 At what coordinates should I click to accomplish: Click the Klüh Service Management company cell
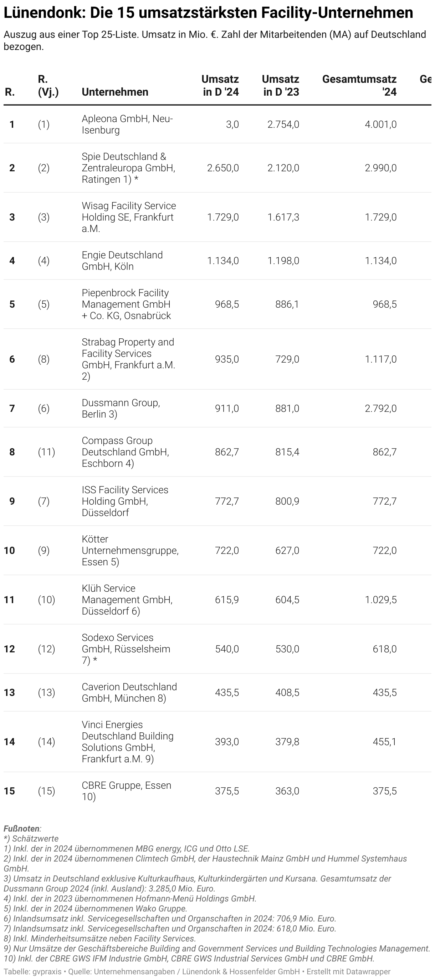(x=127, y=600)
